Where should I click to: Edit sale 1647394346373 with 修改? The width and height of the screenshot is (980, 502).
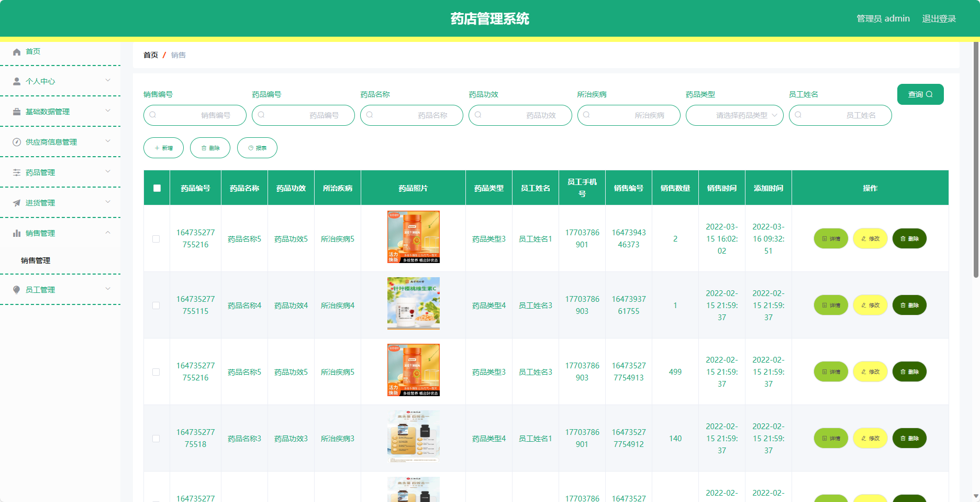(870, 238)
